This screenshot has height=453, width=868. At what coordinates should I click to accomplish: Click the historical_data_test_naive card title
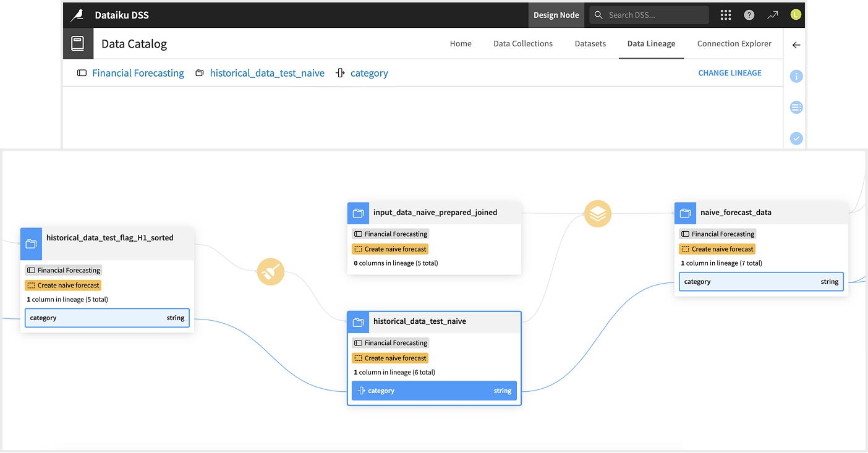coord(420,321)
